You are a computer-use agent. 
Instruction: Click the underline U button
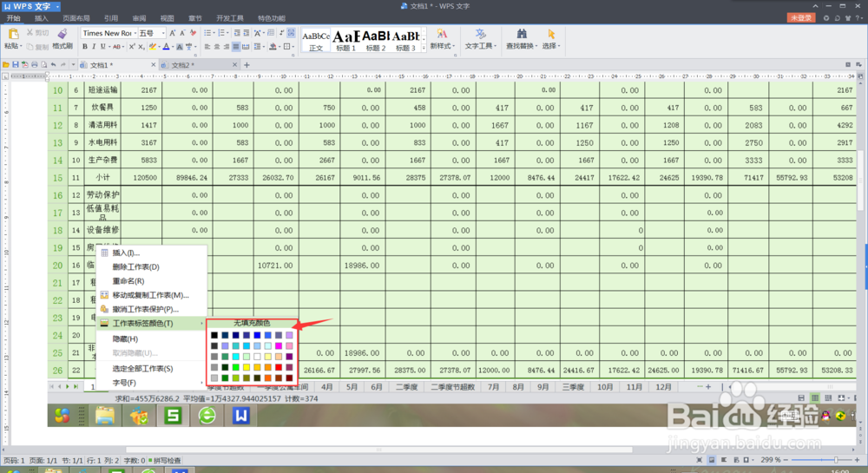pyautogui.click(x=102, y=47)
